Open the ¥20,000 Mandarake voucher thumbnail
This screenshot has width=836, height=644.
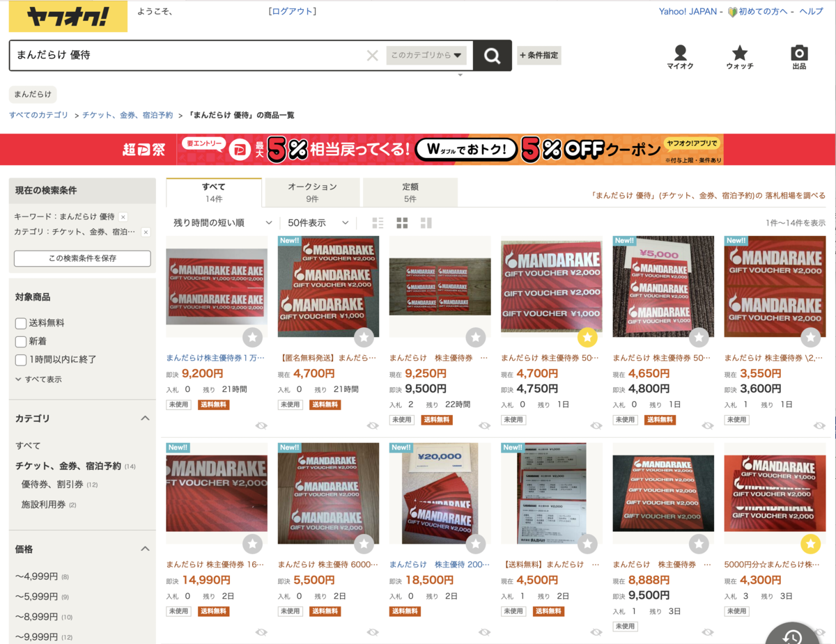(x=440, y=494)
